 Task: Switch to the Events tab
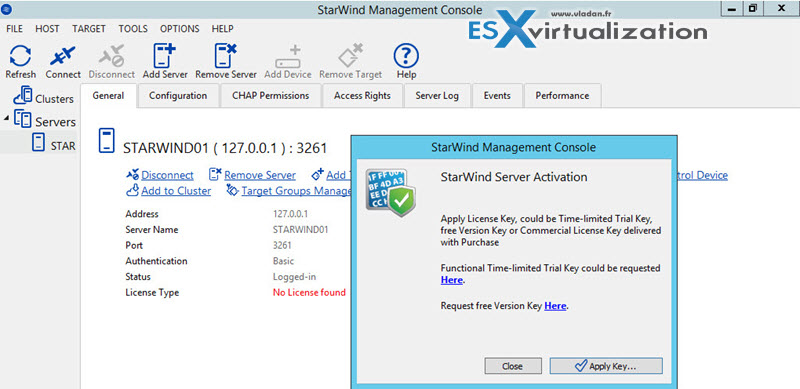[x=497, y=96]
